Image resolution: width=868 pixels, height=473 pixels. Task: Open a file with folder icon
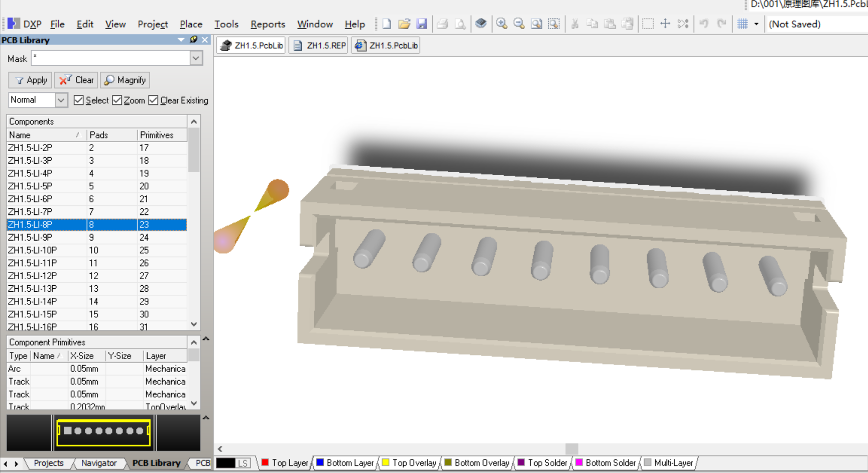(x=404, y=24)
